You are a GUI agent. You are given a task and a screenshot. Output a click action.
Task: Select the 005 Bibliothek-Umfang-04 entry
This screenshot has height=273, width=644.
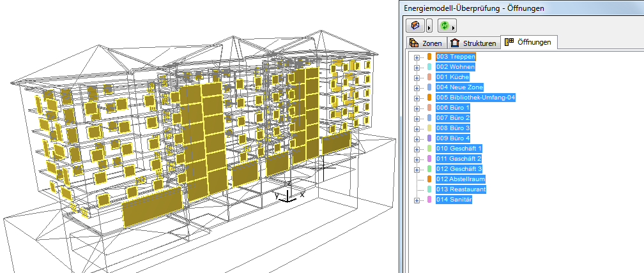coord(475,98)
